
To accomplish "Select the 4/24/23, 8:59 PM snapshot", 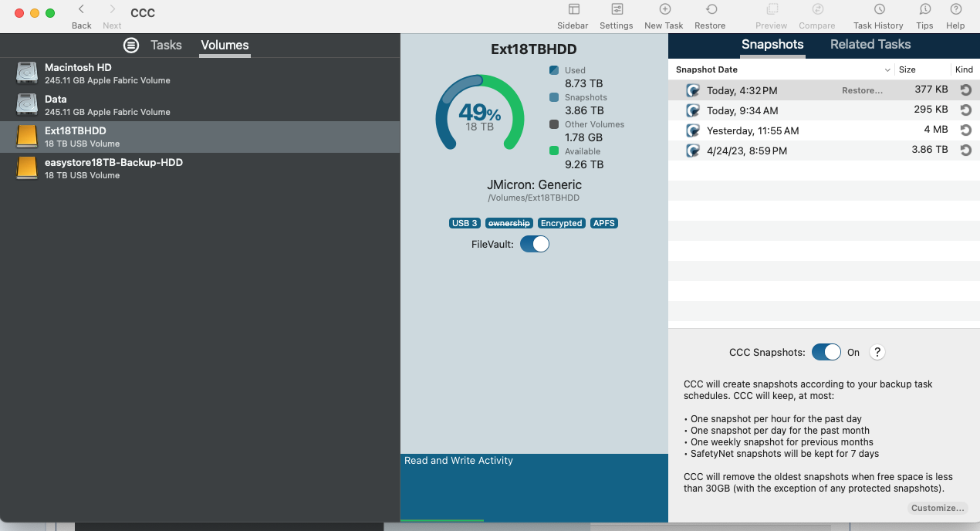I will 824,151.
